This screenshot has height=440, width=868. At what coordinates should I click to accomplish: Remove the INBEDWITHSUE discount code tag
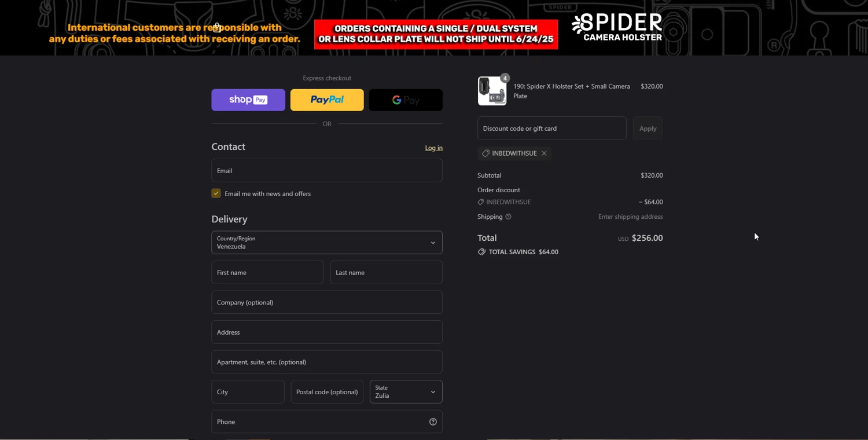pyautogui.click(x=544, y=153)
